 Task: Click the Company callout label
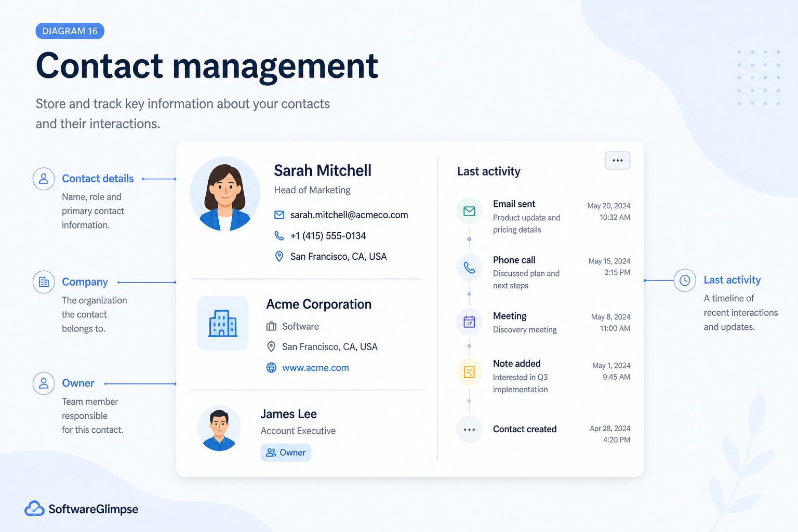click(x=85, y=282)
